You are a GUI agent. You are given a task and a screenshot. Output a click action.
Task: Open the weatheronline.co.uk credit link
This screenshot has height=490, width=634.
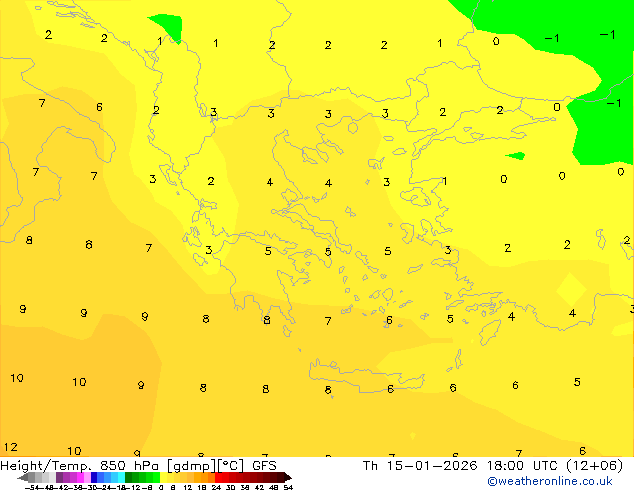point(550,481)
